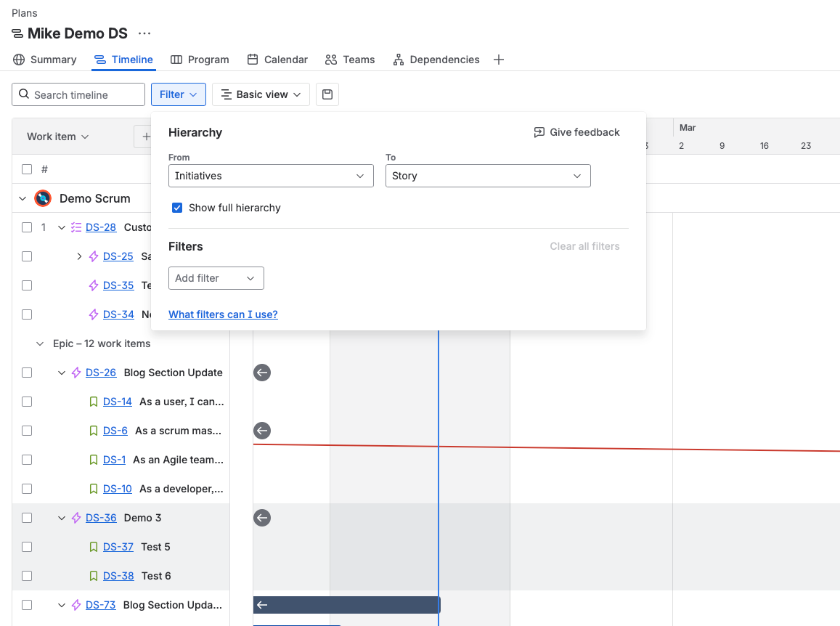Click the dark DS-73 timeline bar
Viewport: 840px width, 626px height.
(x=348, y=605)
